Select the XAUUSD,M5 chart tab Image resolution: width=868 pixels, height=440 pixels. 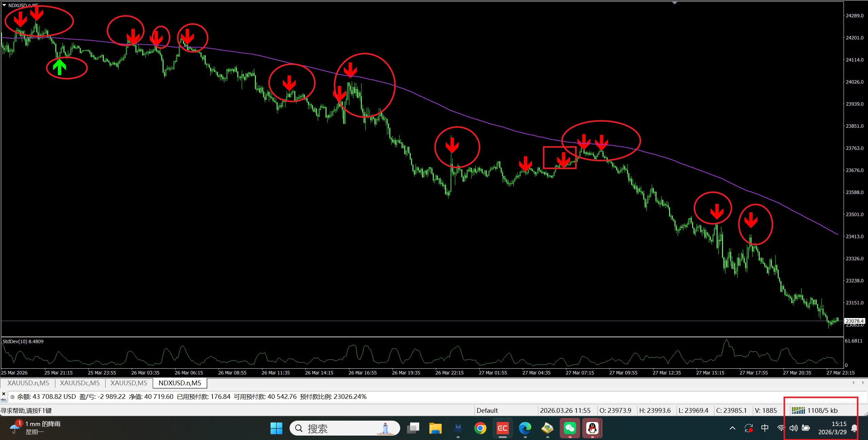pyautogui.click(x=129, y=383)
